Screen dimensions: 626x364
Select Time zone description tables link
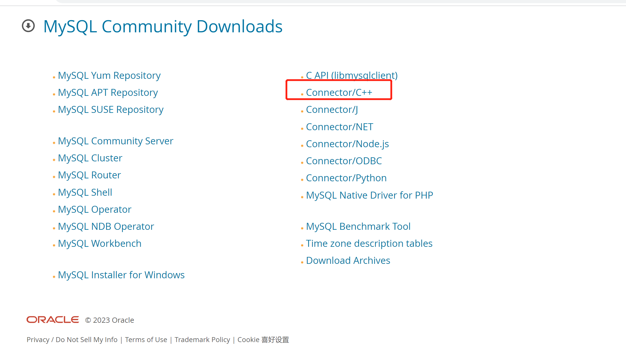[x=369, y=243]
